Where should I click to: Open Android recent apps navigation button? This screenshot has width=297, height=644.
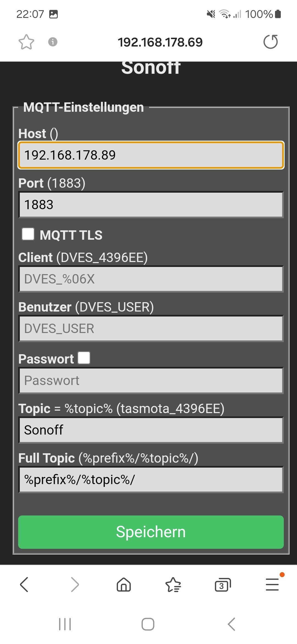(x=65, y=624)
